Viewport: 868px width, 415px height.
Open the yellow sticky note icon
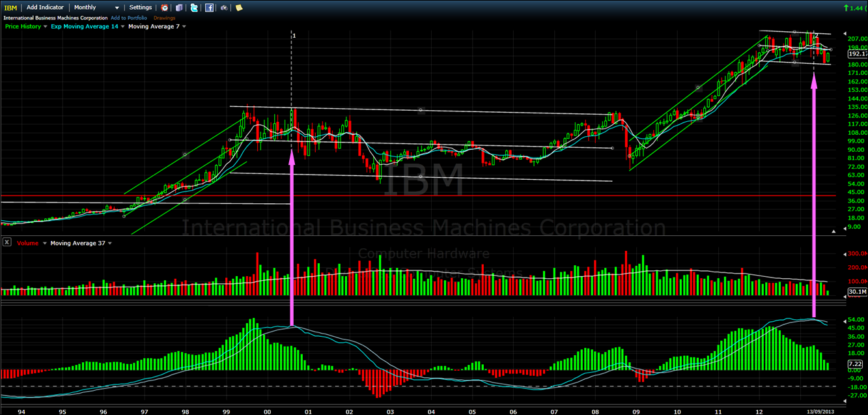[239, 8]
